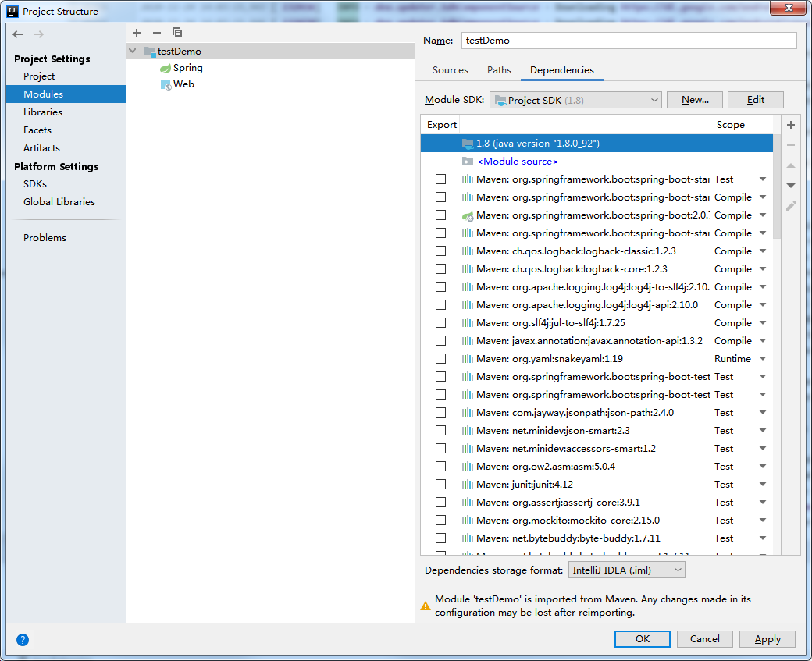
Task: Move the dependency down with the down arrow
Action: pyautogui.click(x=791, y=185)
